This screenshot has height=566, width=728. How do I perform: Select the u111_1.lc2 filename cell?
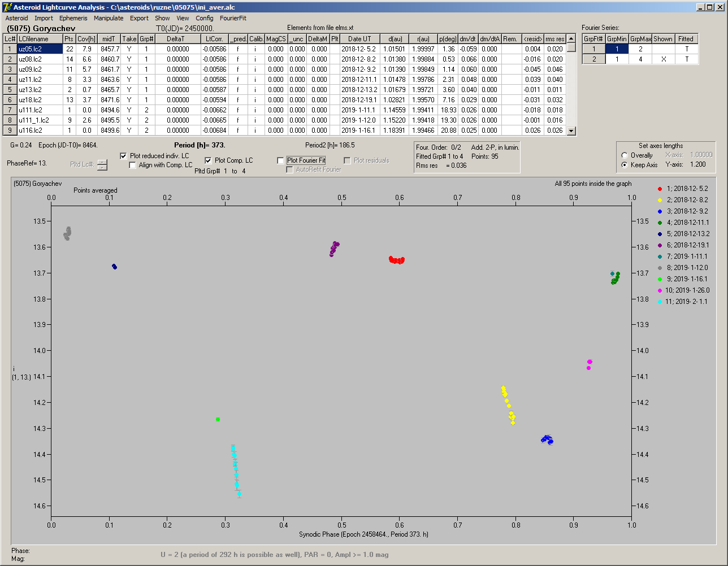40,120
